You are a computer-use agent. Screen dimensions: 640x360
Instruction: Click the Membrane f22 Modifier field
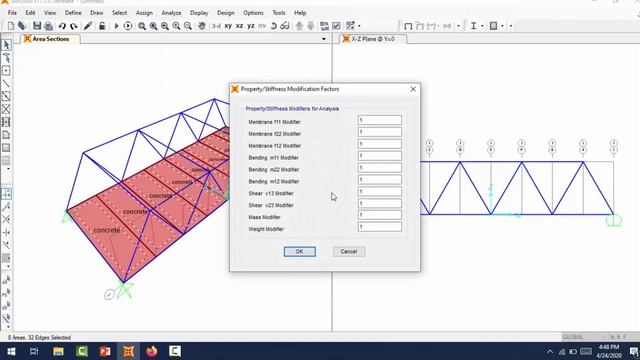[380, 132]
